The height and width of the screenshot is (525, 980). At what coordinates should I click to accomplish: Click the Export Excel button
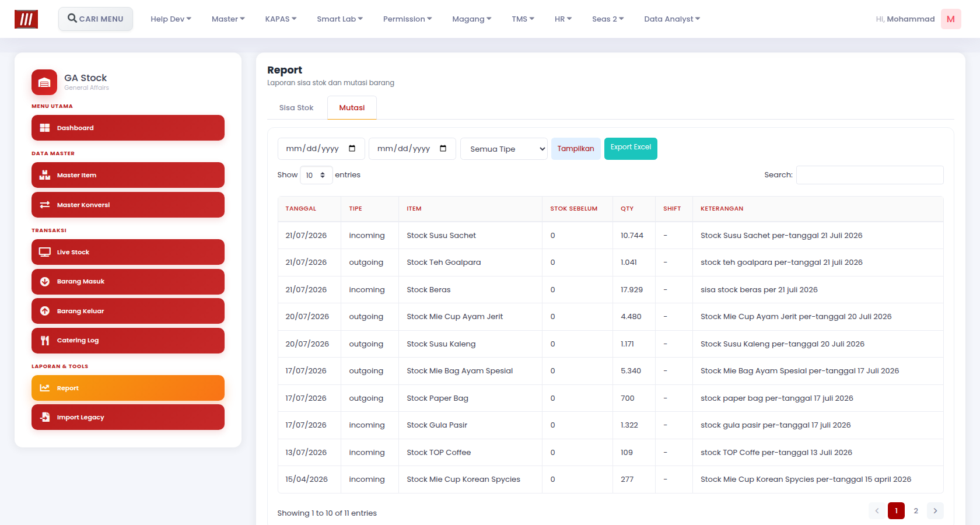point(631,149)
